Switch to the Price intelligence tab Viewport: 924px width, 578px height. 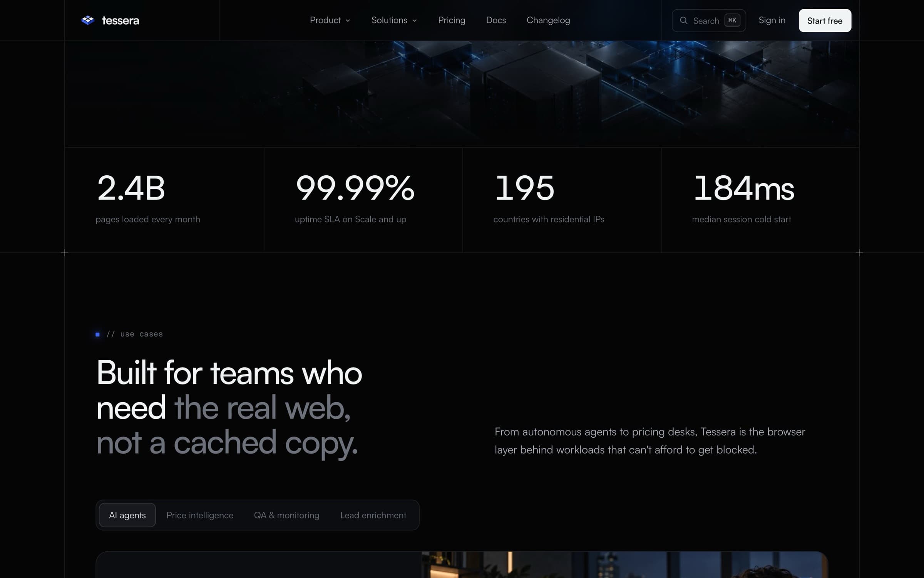pyautogui.click(x=200, y=515)
